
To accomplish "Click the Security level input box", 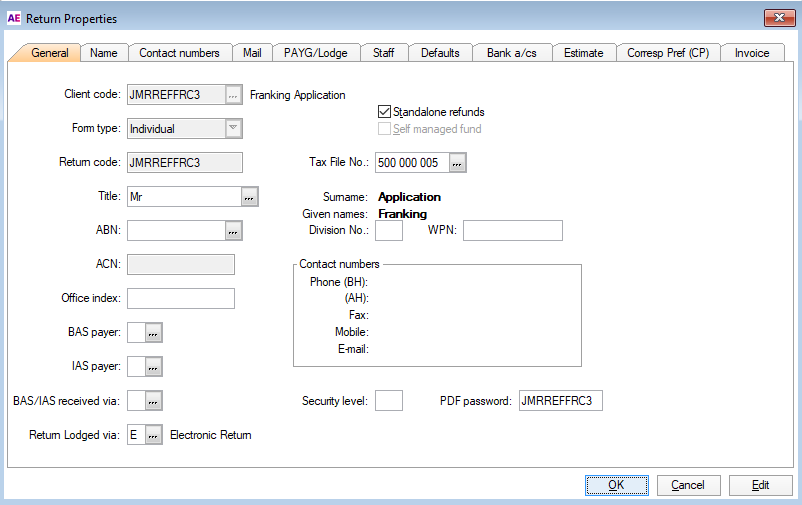I will point(388,401).
